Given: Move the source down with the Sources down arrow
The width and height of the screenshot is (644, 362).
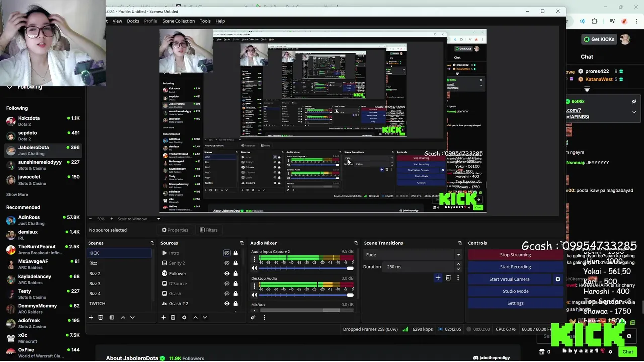Looking at the screenshot, I should [205, 317].
